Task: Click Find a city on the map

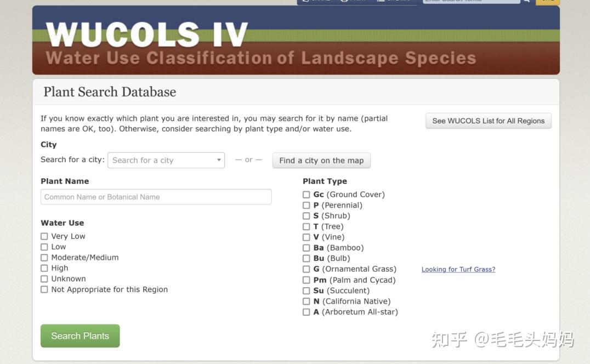Action: point(321,160)
